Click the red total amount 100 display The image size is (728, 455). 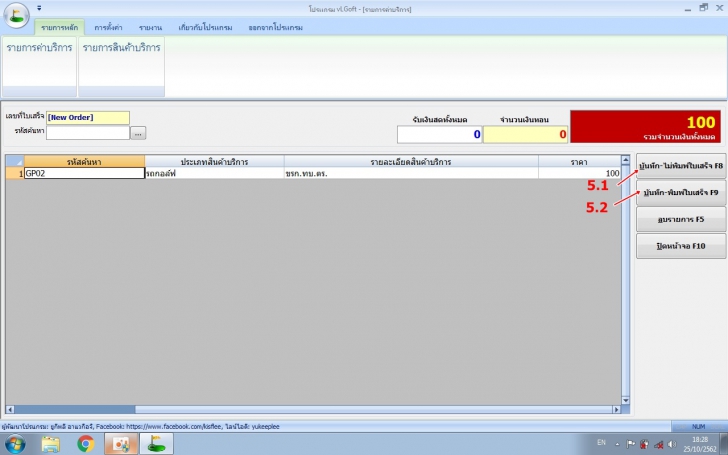[x=645, y=126]
